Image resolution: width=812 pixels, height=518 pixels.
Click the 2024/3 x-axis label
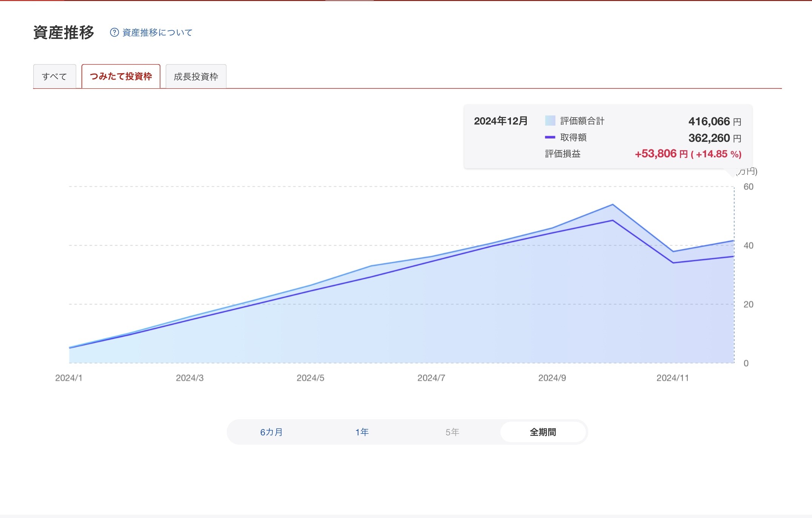pos(189,378)
